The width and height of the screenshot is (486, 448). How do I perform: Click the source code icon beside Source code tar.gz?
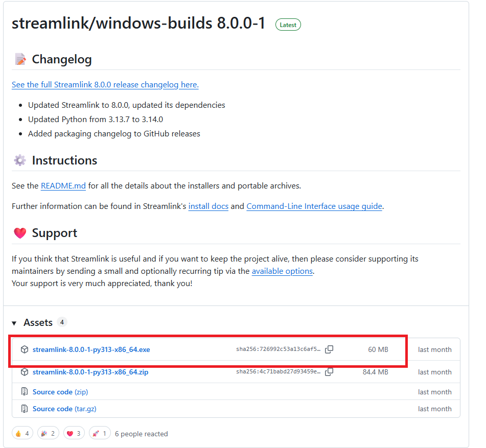coord(25,408)
